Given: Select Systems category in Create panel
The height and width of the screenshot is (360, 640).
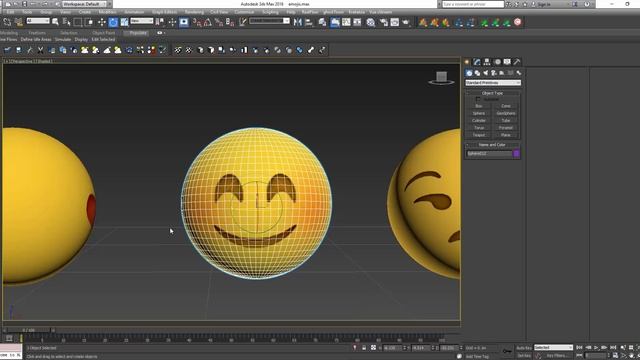Looking at the screenshot, I should coord(518,73).
